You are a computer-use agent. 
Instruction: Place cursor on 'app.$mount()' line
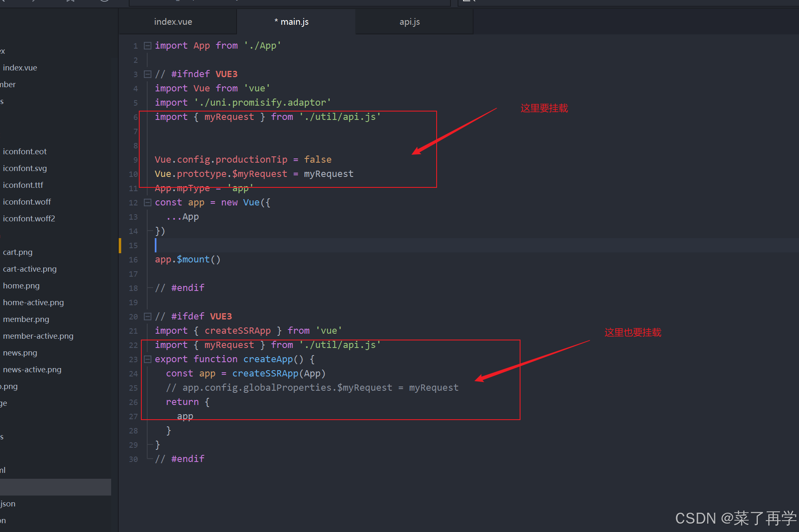click(x=187, y=260)
